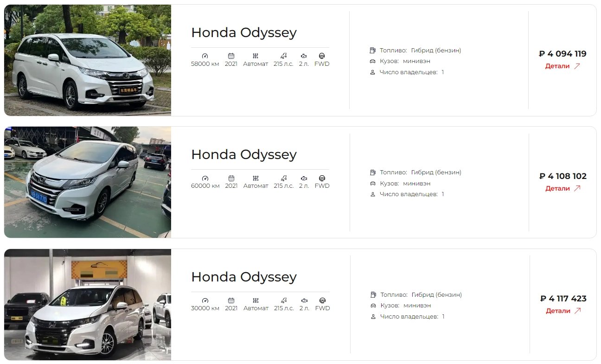Open the blue-plate Honda Odyssey photo

(88, 182)
